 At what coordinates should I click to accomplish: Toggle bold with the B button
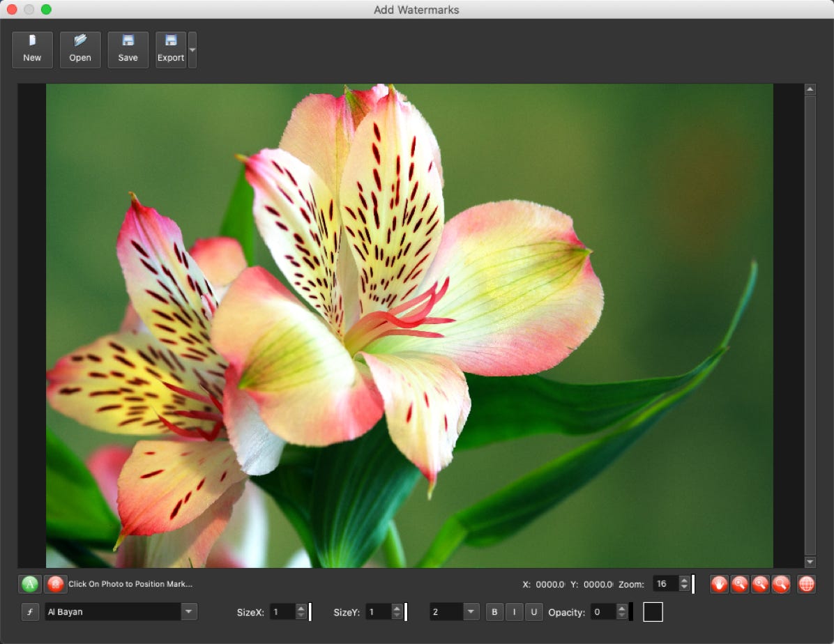pos(494,612)
